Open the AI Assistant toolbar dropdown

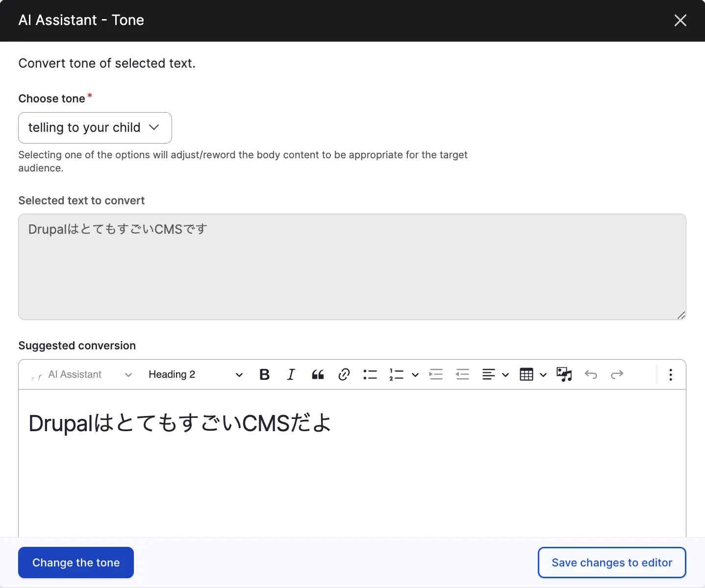click(x=81, y=375)
